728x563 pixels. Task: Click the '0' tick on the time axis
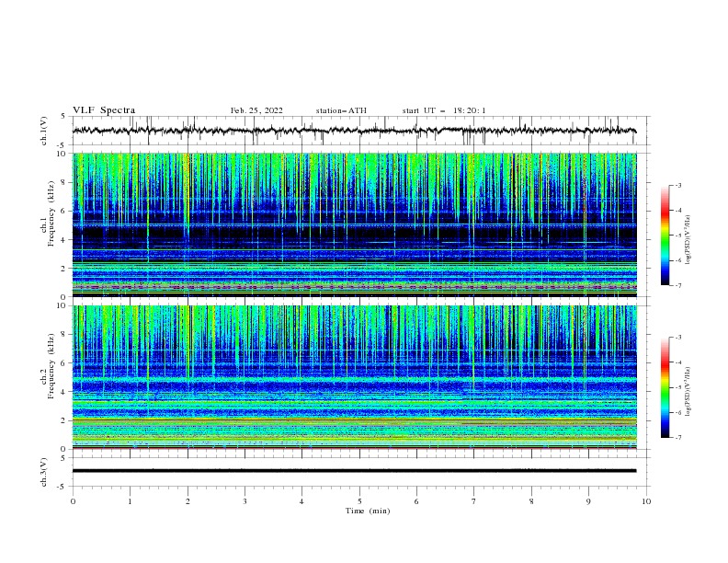pyautogui.click(x=73, y=501)
